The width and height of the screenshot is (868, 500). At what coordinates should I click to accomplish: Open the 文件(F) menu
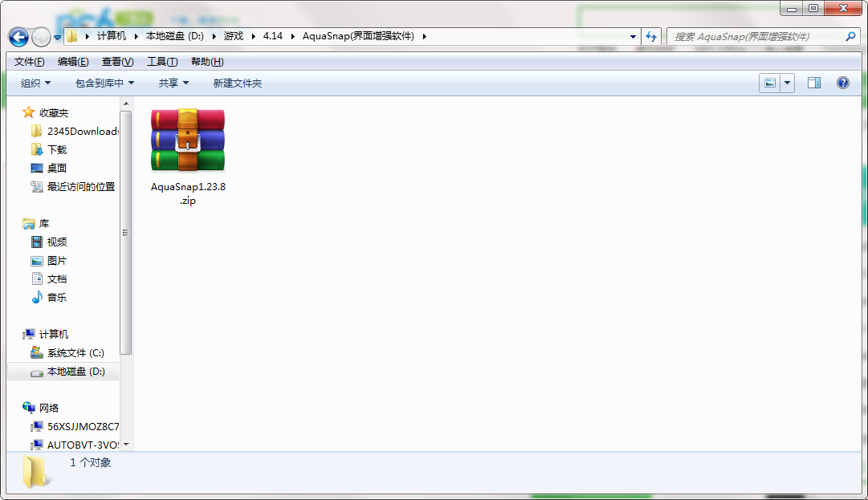coord(30,62)
